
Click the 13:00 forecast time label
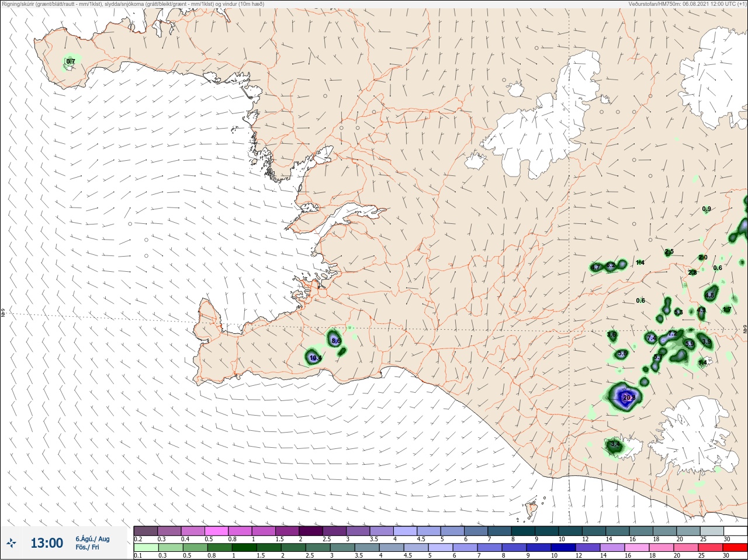47,543
